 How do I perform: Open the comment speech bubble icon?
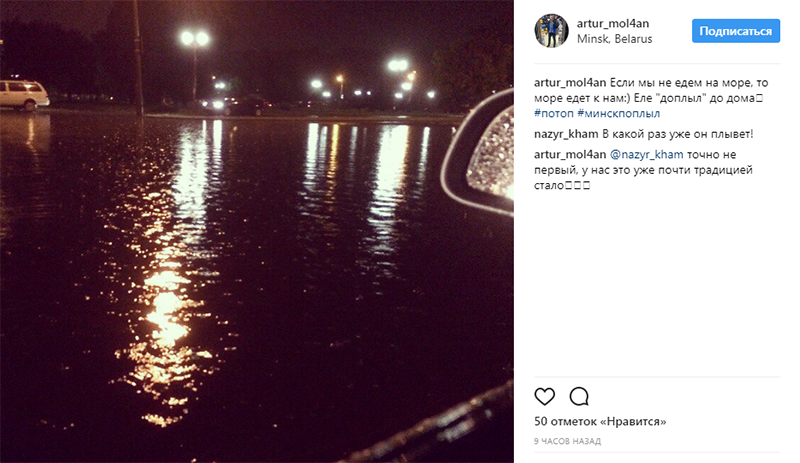tap(579, 396)
